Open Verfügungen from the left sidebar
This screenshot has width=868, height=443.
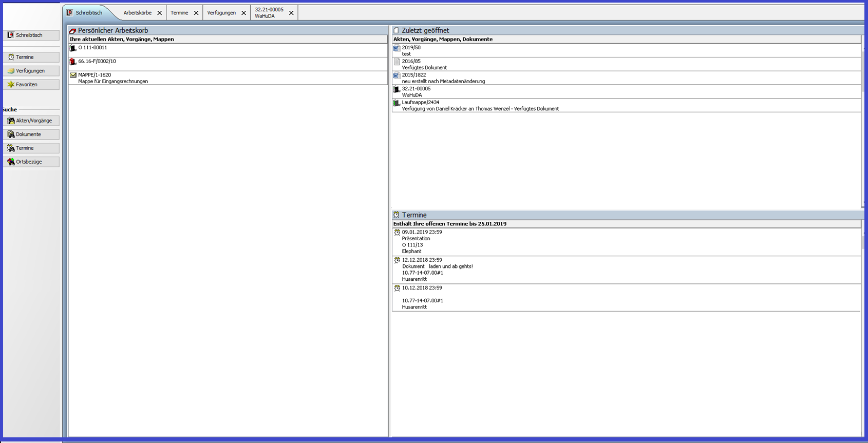coord(31,71)
